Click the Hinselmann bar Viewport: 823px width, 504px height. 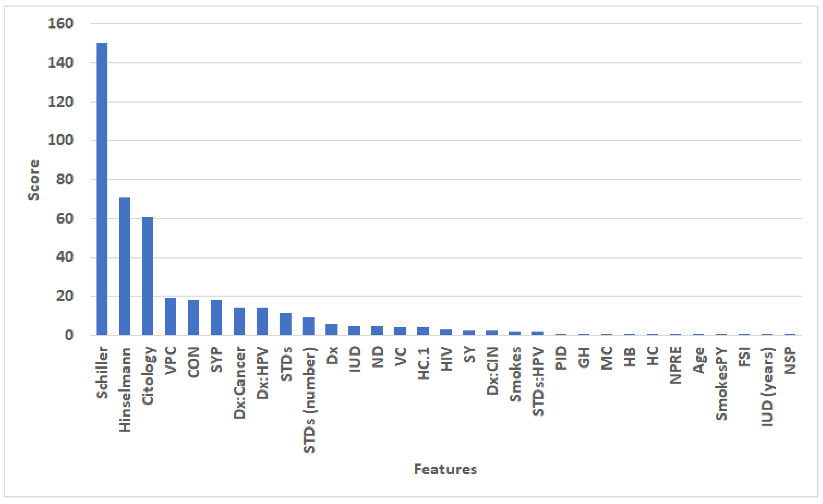tap(125, 266)
